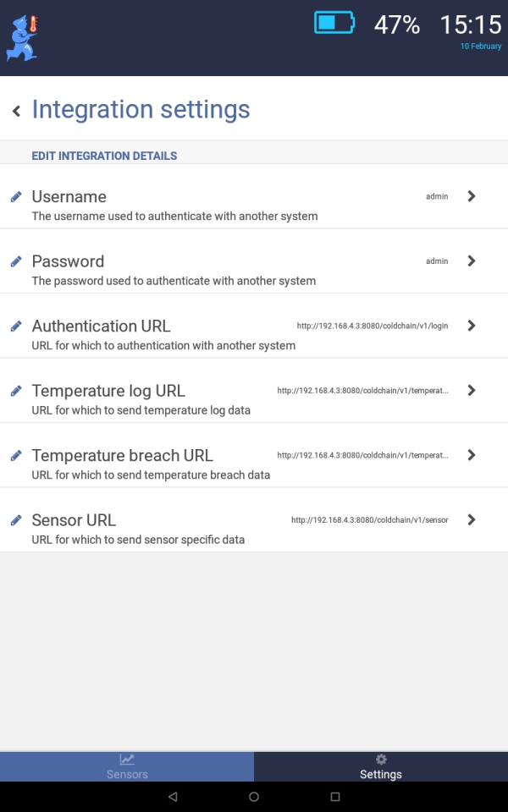Click the battery status icon
508x812 pixels.
click(x=335, y=23)
